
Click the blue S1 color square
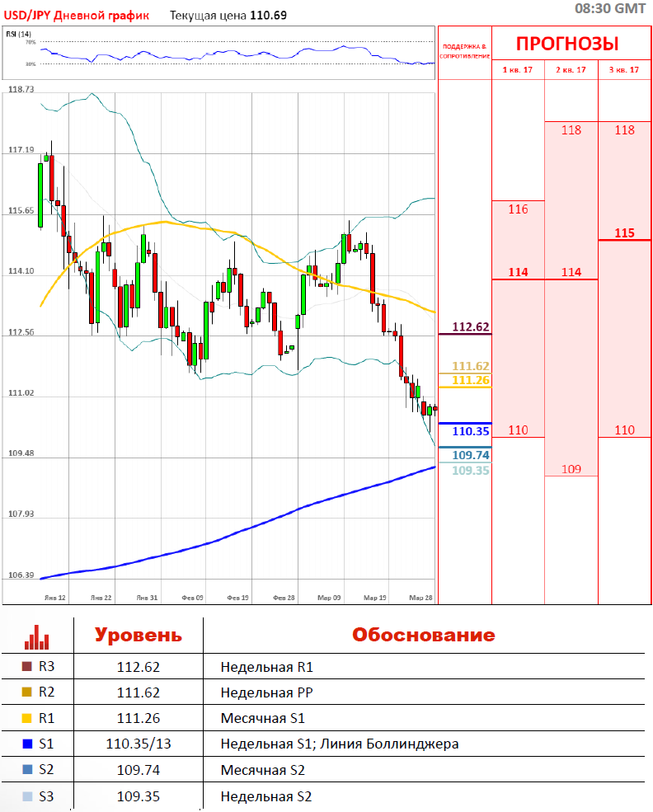coord(26,744)
